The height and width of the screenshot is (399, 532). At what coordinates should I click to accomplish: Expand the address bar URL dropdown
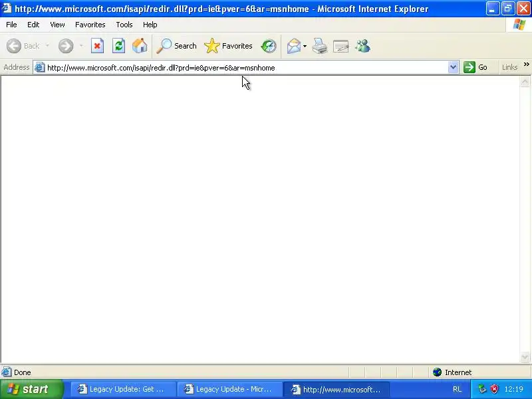pos(453,67)
